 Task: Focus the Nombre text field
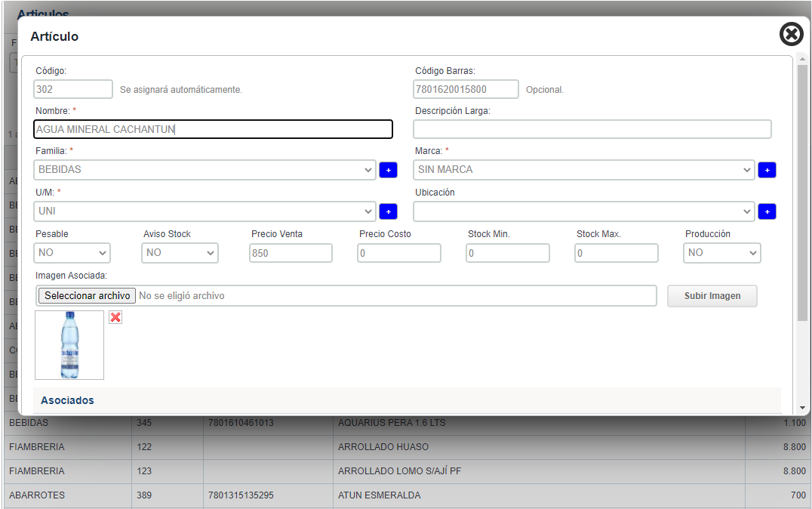214,129
